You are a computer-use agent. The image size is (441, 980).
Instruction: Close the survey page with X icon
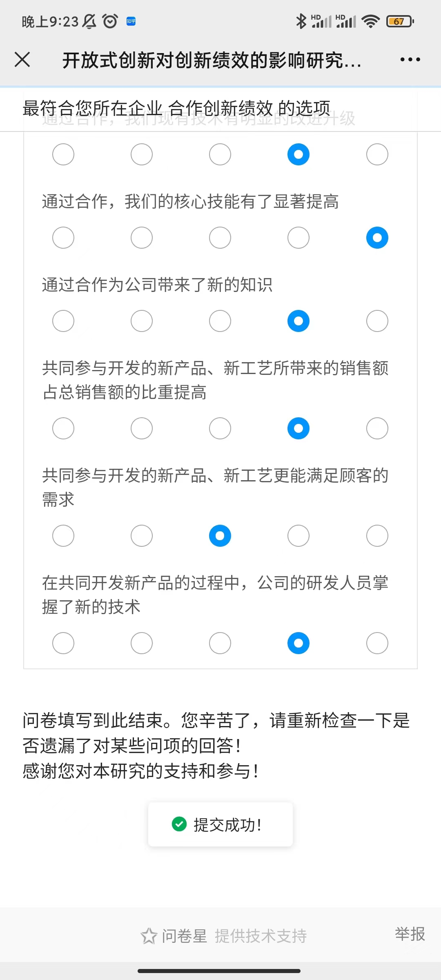[22, 60]
